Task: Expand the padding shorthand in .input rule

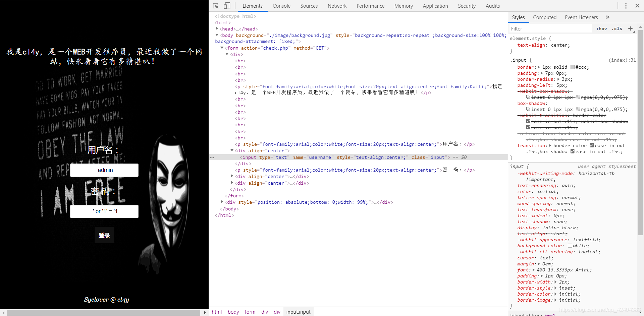Action: click(542, 73)
